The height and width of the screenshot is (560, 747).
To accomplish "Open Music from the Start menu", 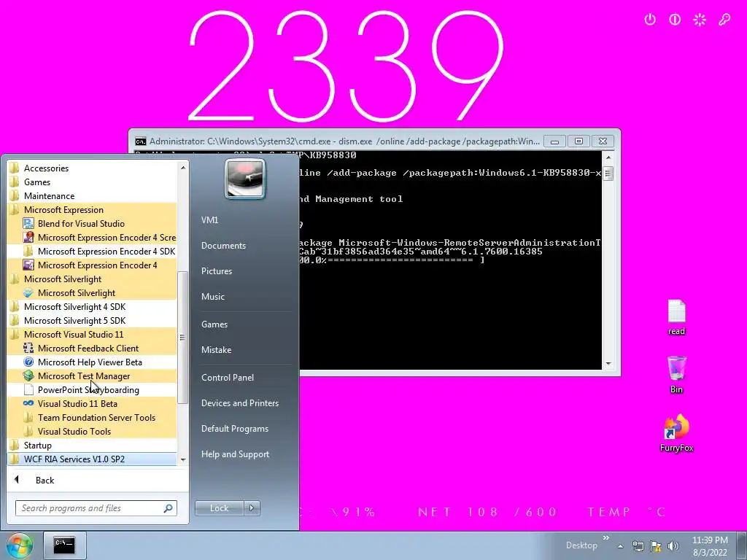I will pyautogui.click(x=212, y=296).
